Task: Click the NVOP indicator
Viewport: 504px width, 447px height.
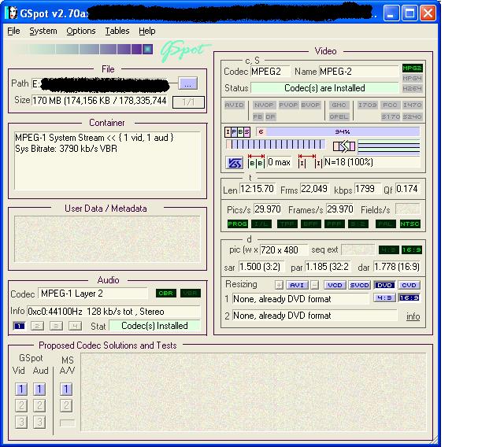Action: click(x=264, y=105)
